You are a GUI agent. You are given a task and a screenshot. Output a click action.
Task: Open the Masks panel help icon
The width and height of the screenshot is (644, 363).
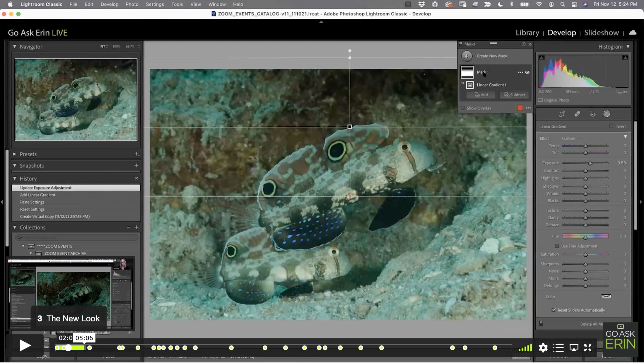pyautogui.click(x=523, y=44)
